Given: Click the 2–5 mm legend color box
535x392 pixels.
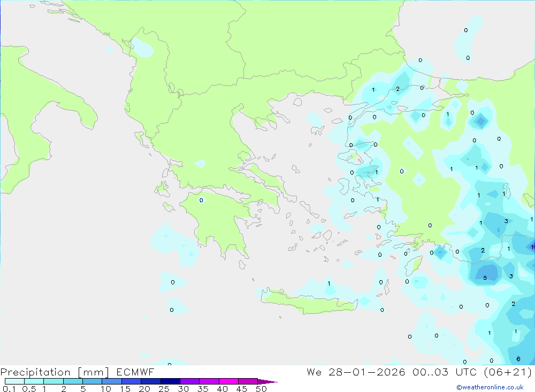Looking at the screenshot, I should pos(73,381).
